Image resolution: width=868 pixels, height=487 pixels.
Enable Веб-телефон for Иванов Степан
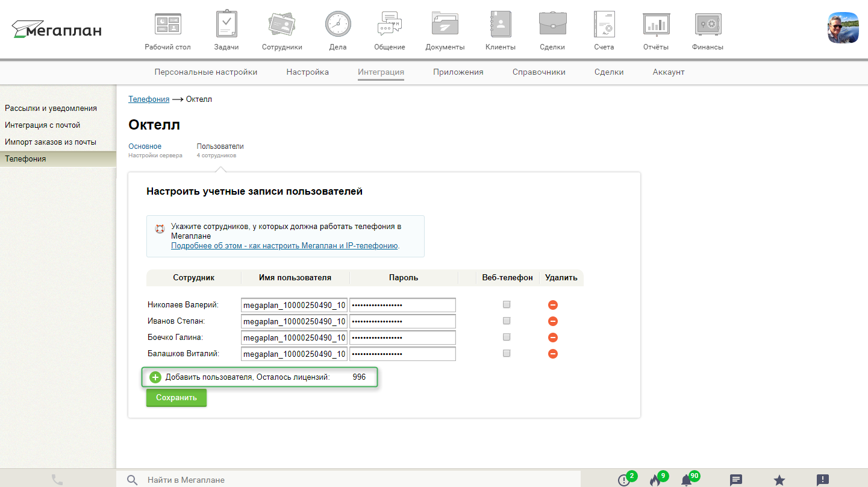tap(507, 321)
